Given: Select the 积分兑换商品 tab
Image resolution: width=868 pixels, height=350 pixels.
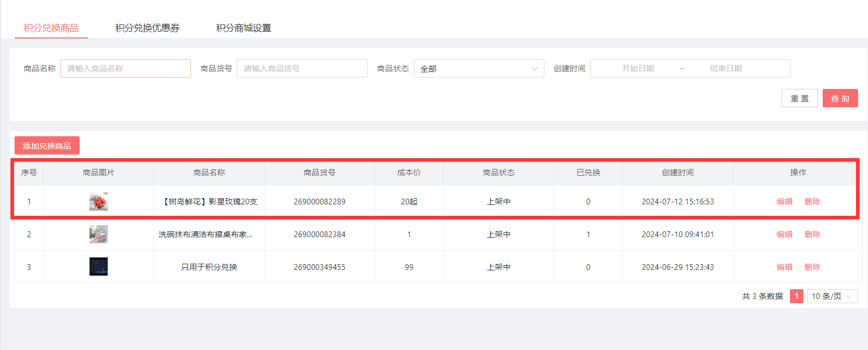Looking at the screenshot, I should pos(51,28).
